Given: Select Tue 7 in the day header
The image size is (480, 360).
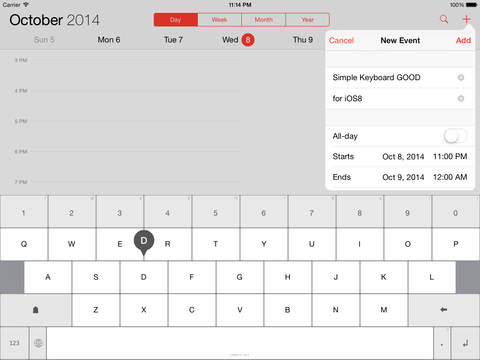Looking at the screenshot, I should [x=173, y=40].
